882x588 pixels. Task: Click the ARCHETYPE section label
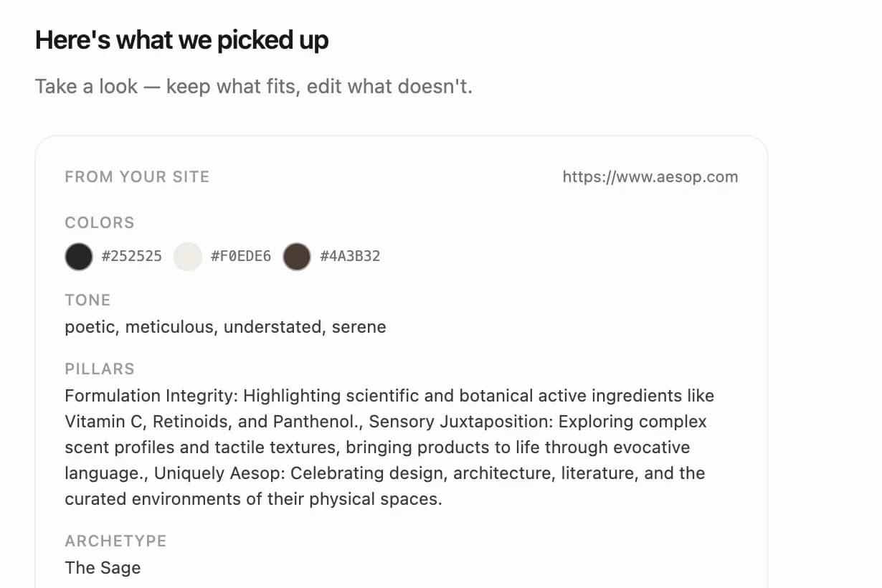click(x=115, y=541)
